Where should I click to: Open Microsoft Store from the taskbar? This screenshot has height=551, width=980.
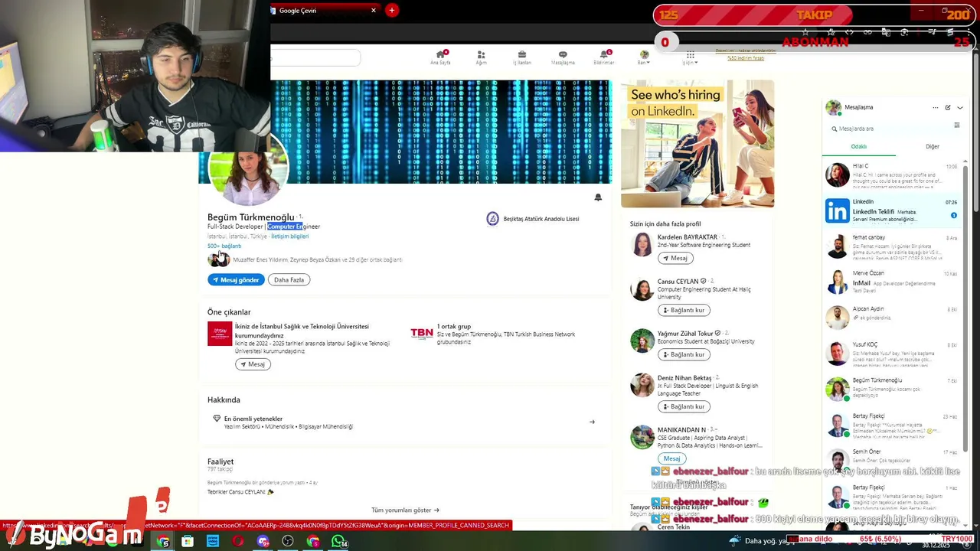pyautogui.click(x=188, y=542)
